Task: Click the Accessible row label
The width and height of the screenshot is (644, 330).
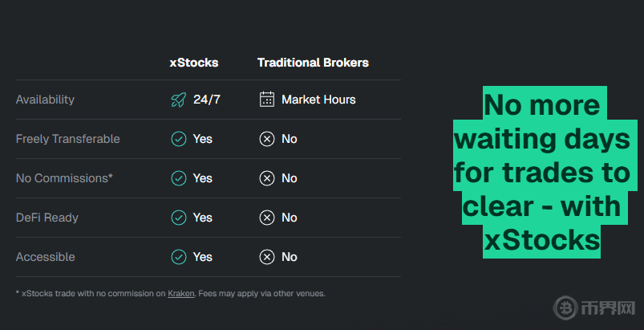Action: (x=46, y=257)
